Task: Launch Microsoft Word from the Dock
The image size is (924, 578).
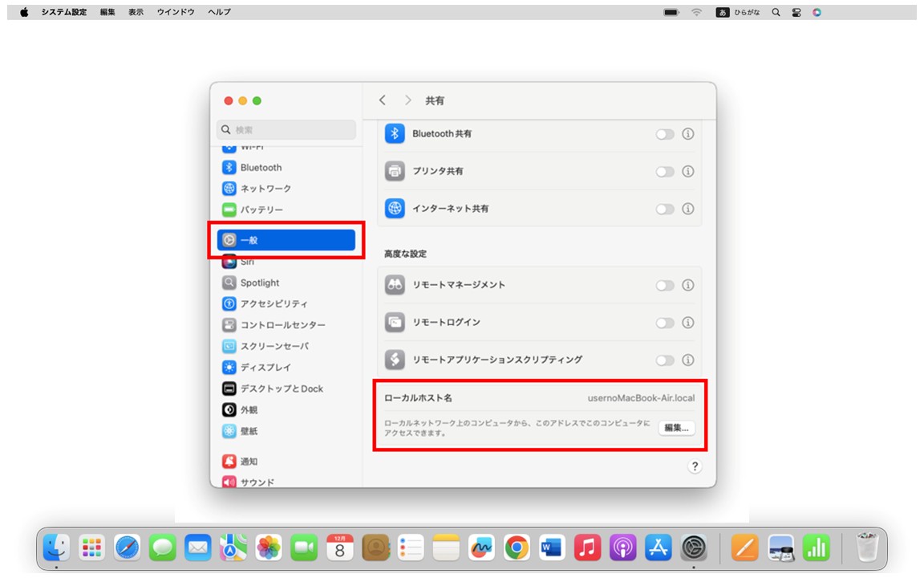Action: click(x=553, y=548)
